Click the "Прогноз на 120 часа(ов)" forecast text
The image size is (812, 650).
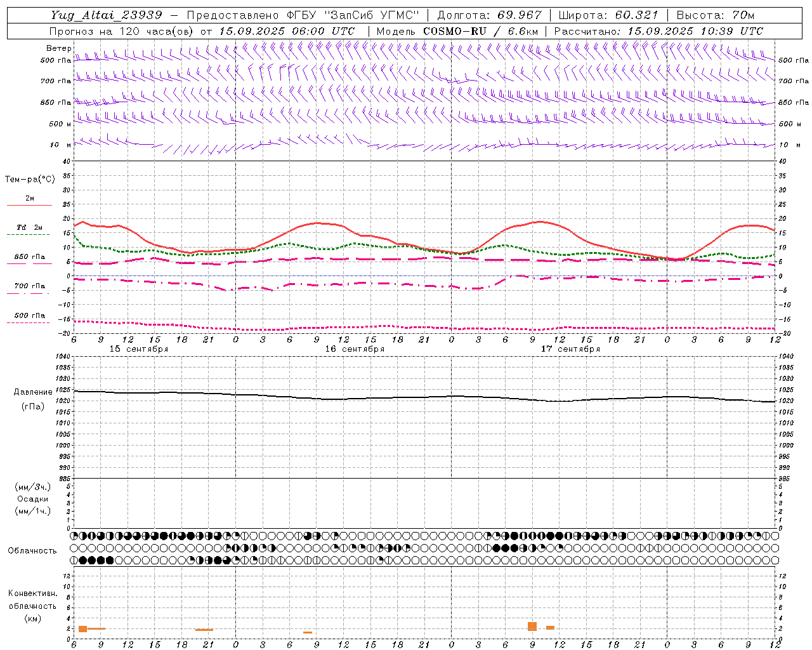[122, 31]
